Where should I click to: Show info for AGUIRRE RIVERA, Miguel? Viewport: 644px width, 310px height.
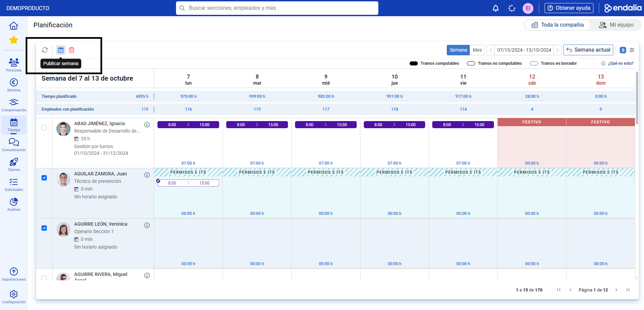click(x=147, y=275)
